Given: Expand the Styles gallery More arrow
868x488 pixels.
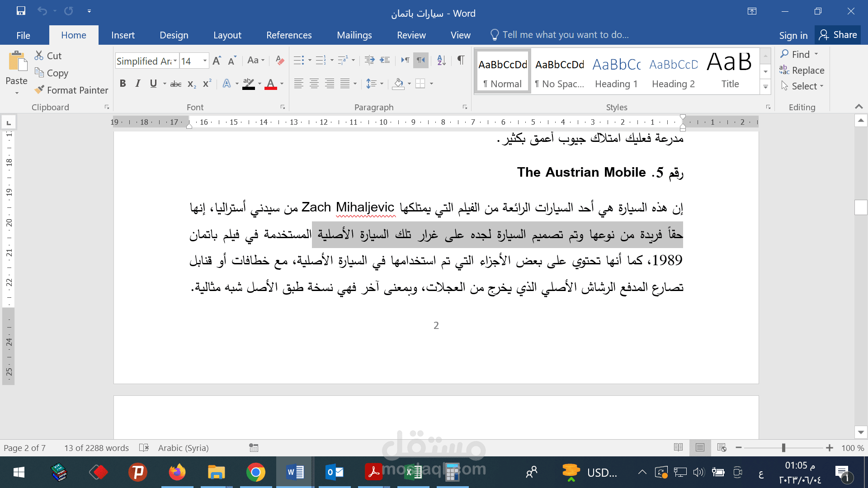Looking at the screenshot, I should [x=765, y=86].
